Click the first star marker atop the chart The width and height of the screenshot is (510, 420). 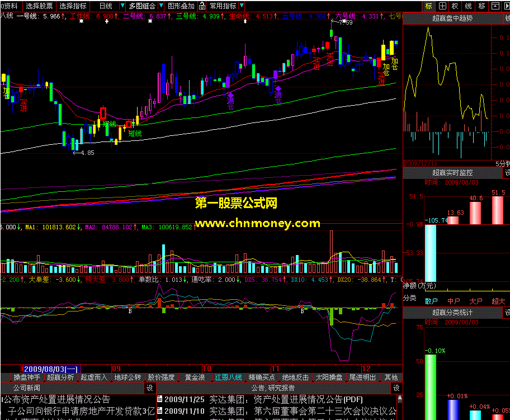[81, 21]
